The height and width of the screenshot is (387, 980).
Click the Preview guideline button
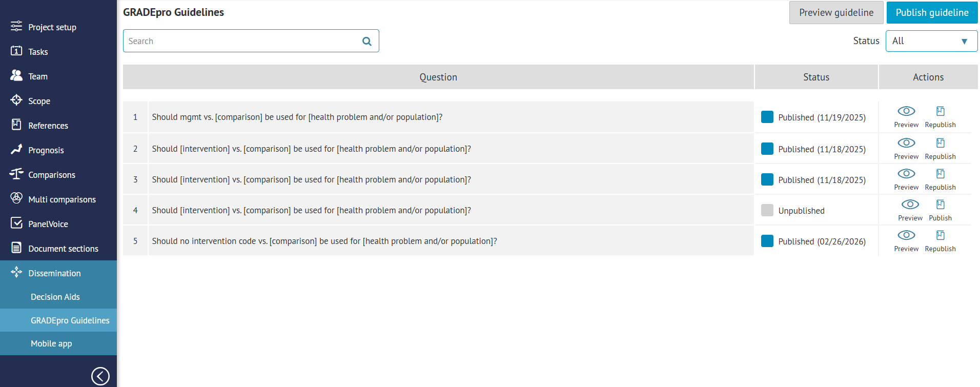836,13
